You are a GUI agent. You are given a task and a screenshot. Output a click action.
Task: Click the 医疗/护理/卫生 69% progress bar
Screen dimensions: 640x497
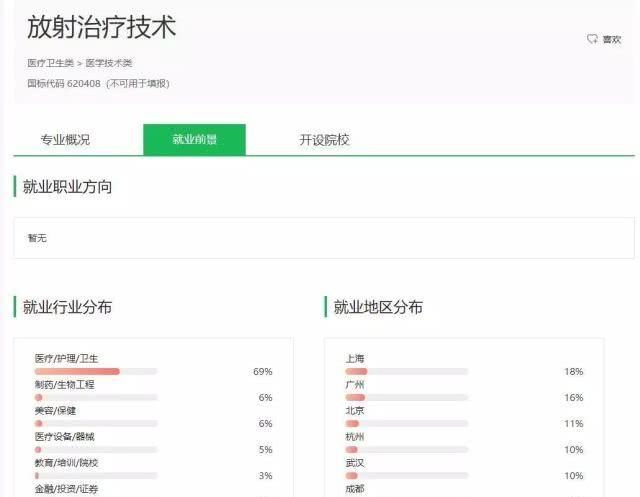click(96, 371)
